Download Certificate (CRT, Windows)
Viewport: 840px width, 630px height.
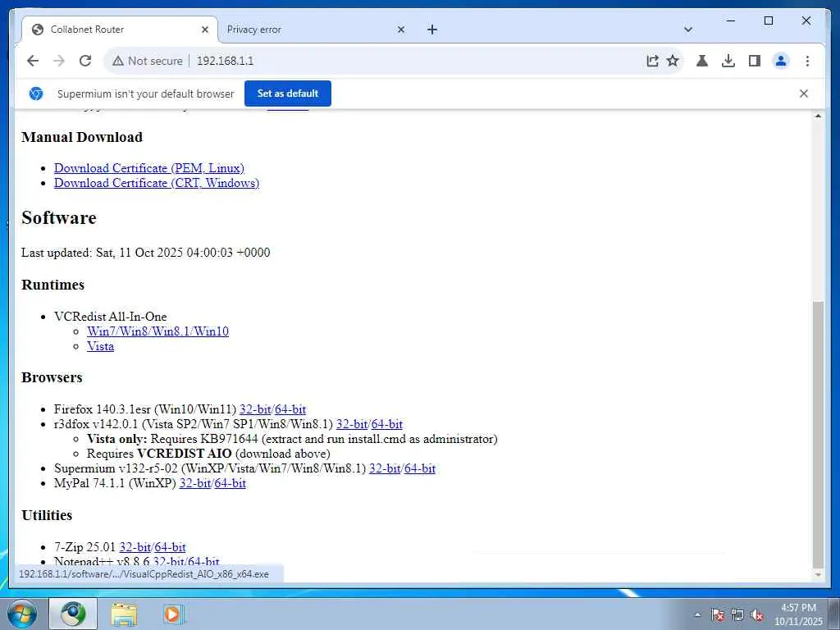coord(157,183)
